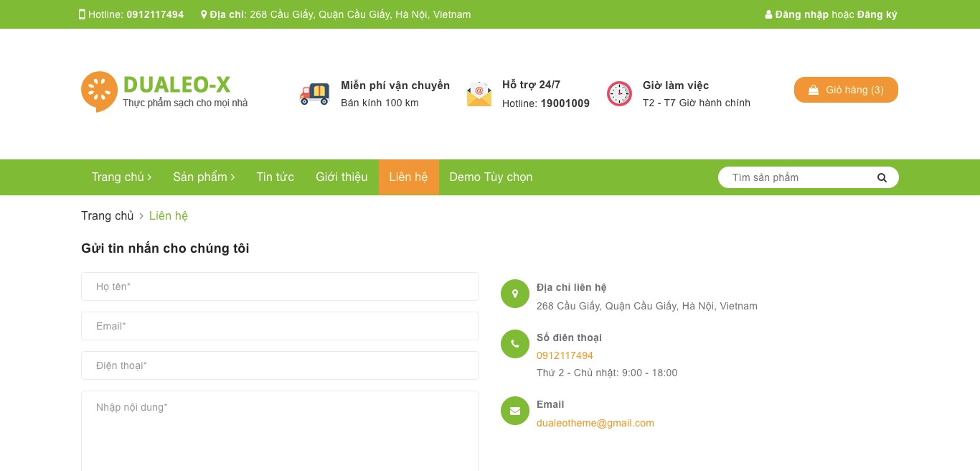The width and height of the screenshot is (980, 471).
Task: Click the DUALEO-X orange logo icon
Action: [99, 91]
